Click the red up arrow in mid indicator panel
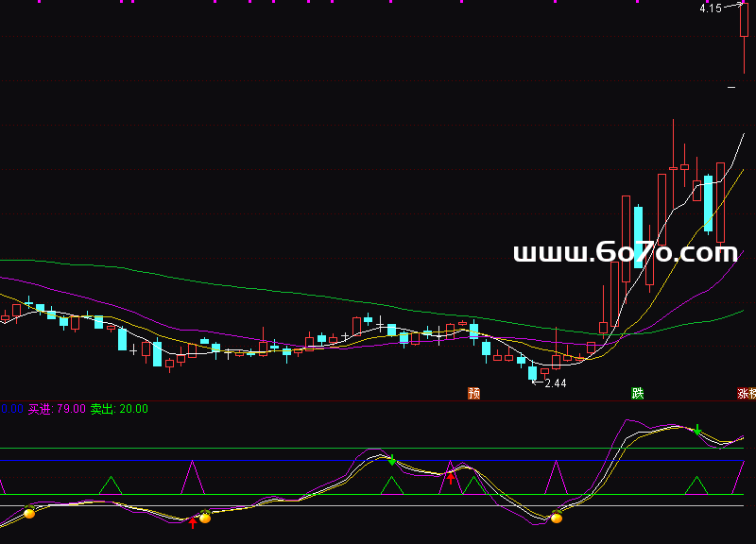This screenshot has width=756, height=544. point(451,477)
